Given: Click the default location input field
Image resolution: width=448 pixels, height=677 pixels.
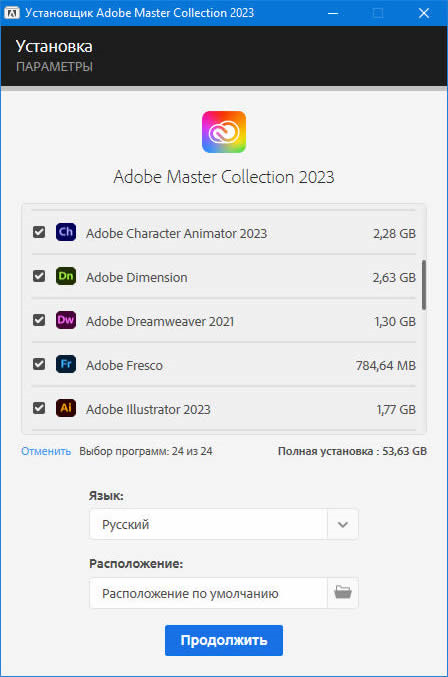Looking at the screenshot, I should (x=208, y=593).
